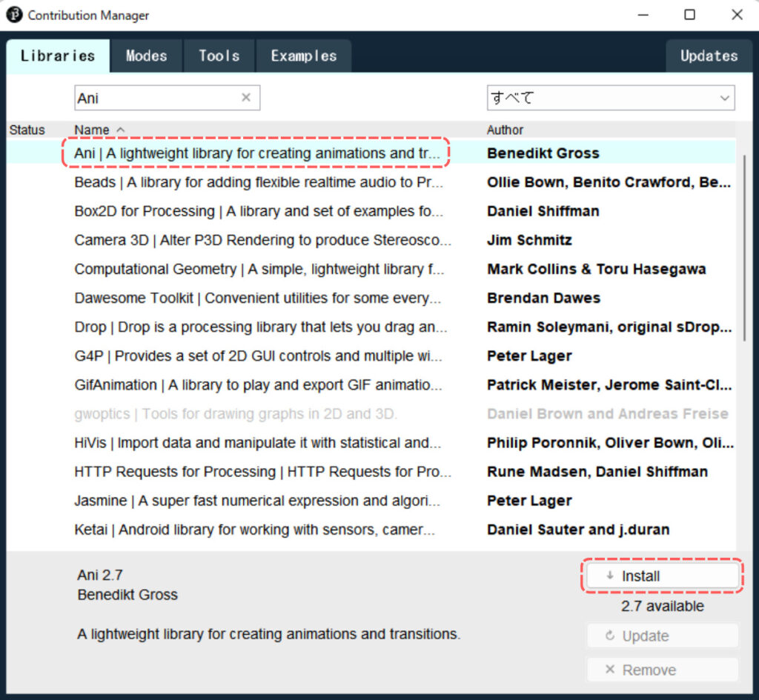Click author Daniel Sauter and j.duran
The height and width of the screenshot is (700, 759).
pyautogui.click(x=578, y=530)
